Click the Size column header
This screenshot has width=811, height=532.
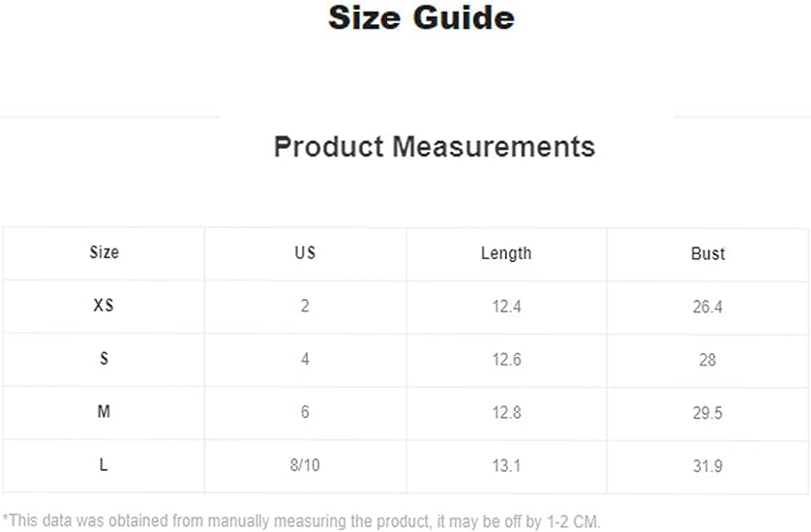tap(104, 252)
